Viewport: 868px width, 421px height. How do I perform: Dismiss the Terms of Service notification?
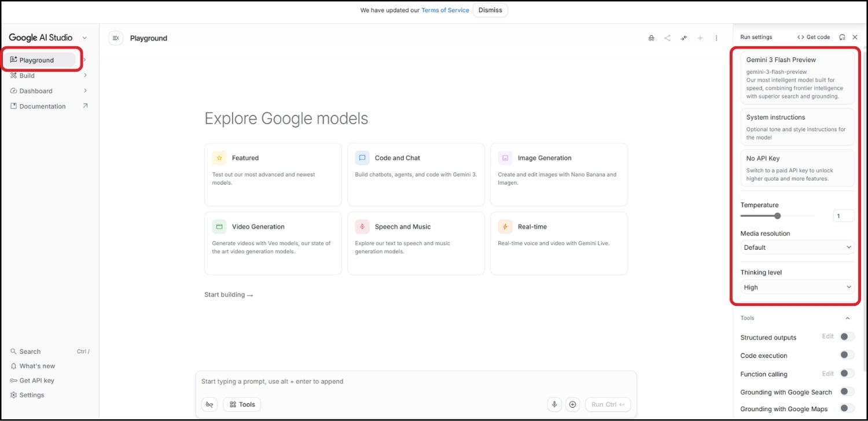(490, 10)
